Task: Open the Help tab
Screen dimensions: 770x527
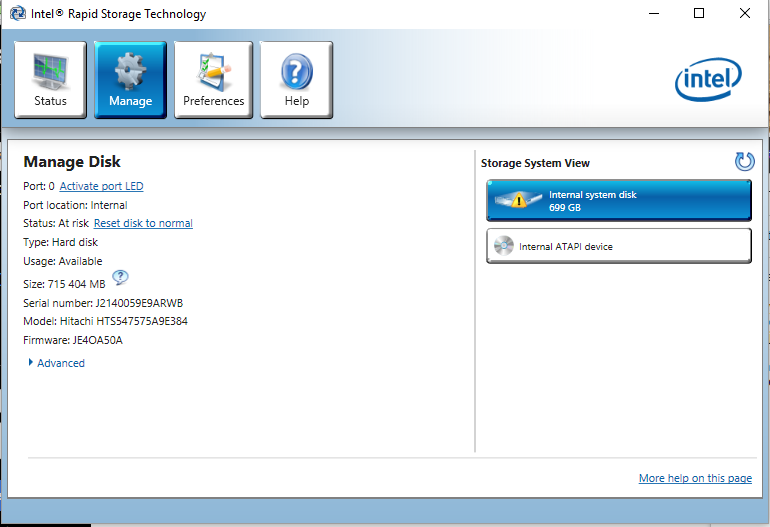Action: [x=296, y=80]
